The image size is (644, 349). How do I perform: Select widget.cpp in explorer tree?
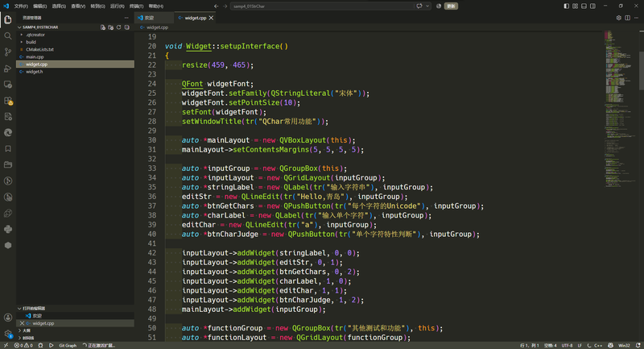[75, 64]
